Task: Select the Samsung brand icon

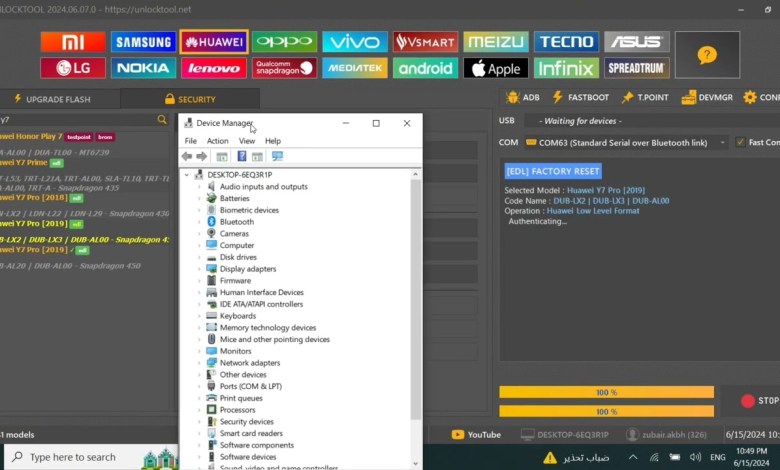Action: click(143, 42)
